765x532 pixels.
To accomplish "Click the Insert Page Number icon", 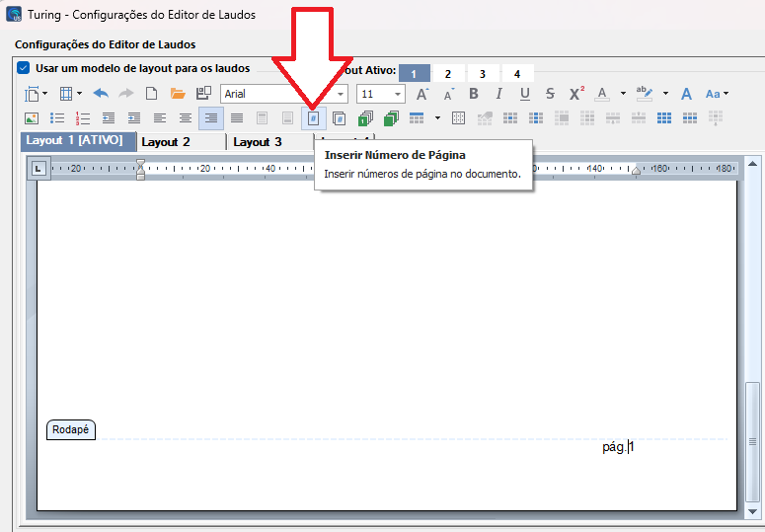I will tap(313, 118).
